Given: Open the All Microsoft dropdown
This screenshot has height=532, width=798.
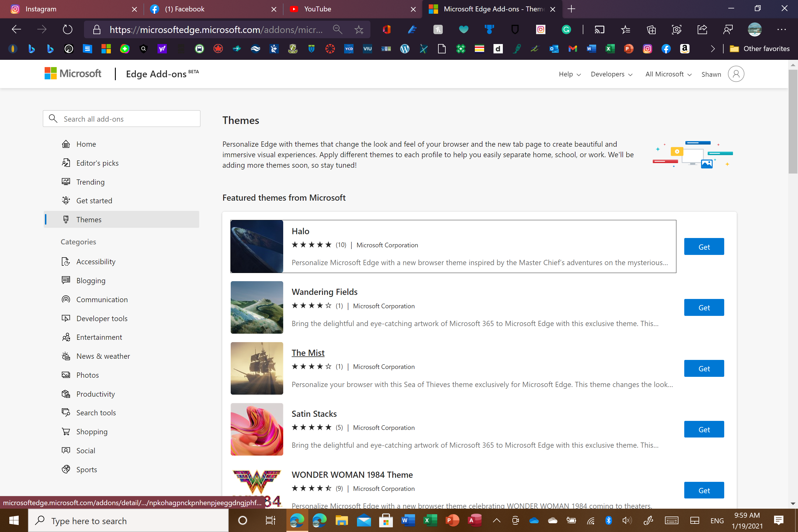Looking at the screenshot, I should (668, 74).
